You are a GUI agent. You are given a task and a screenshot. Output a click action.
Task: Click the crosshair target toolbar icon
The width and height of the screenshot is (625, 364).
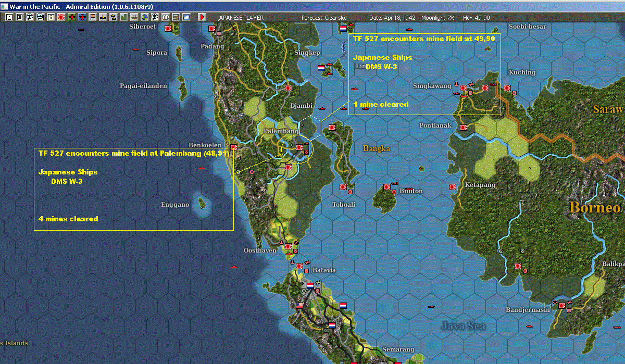155,17
